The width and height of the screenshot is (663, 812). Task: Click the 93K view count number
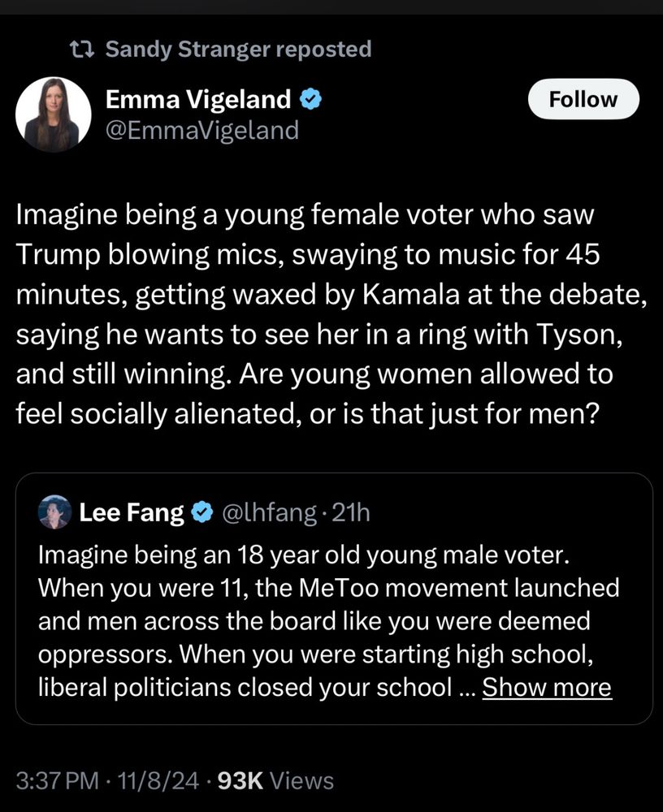242,781
